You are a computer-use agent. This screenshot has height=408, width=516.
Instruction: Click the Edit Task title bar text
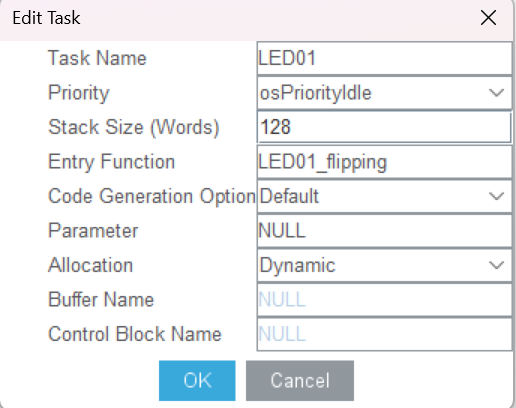point(46,18)
